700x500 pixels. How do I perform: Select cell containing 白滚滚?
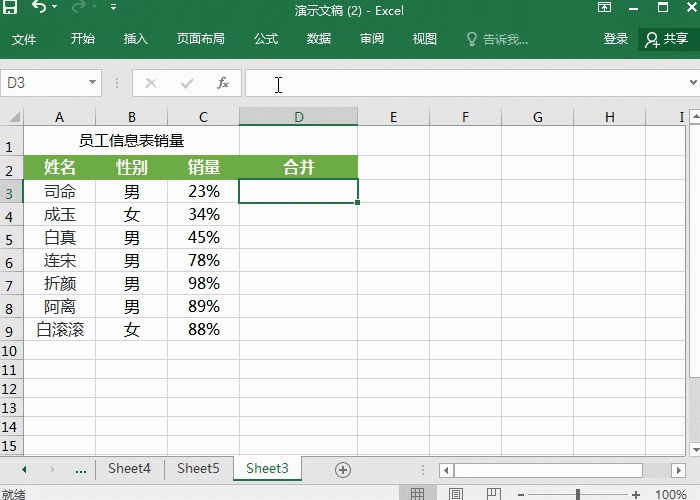coord(59,329)
